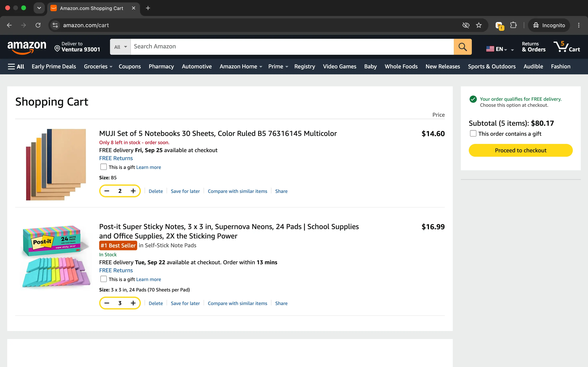This screenshot has height=367, width=588.
Task: Open Sports & Outdoors
Action: pyautogui.click(x=492, y=67)
